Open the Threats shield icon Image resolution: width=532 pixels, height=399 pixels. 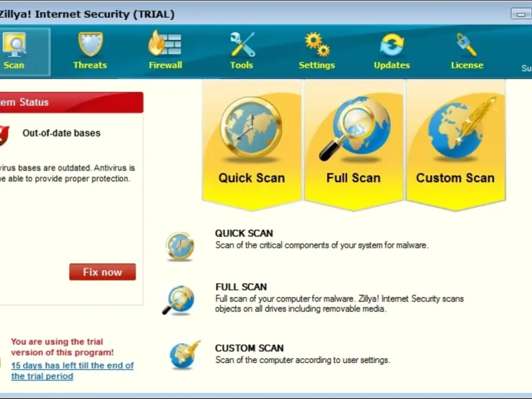click(x=90, y=44)
